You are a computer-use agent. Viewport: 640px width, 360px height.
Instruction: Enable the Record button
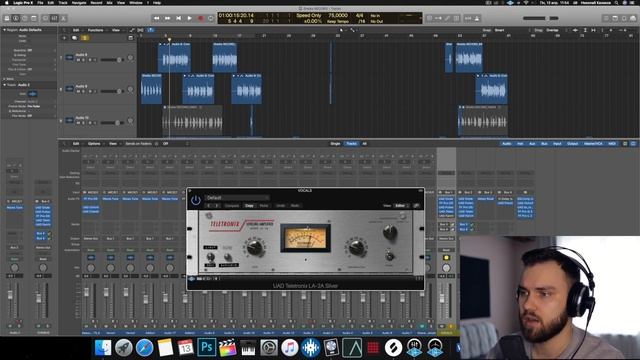tap(200, 18)
